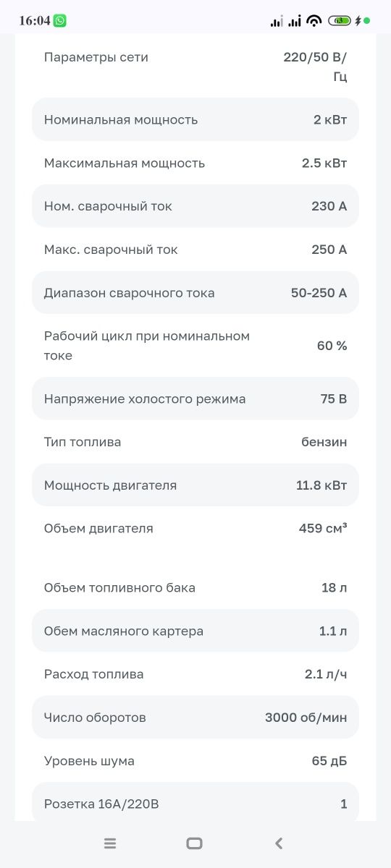
Task: Select the Мощность двигателя 11.8 кВт row
Action: point(195,485)
